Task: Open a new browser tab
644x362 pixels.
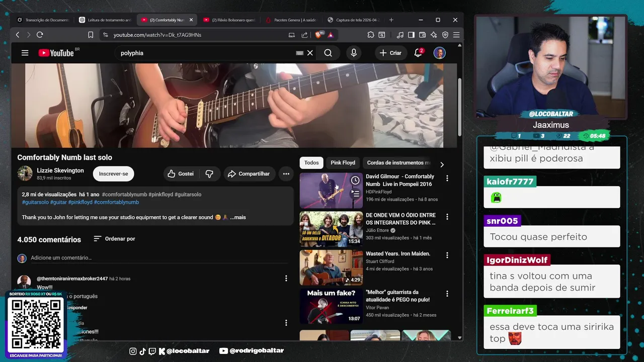Action: pyautogui.click(x=391, y=20)
